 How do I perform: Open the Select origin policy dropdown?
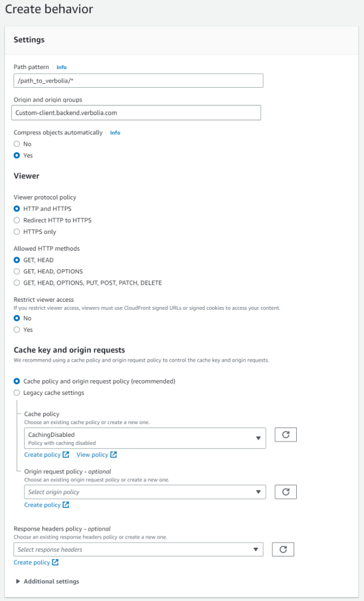click(145, 492)
